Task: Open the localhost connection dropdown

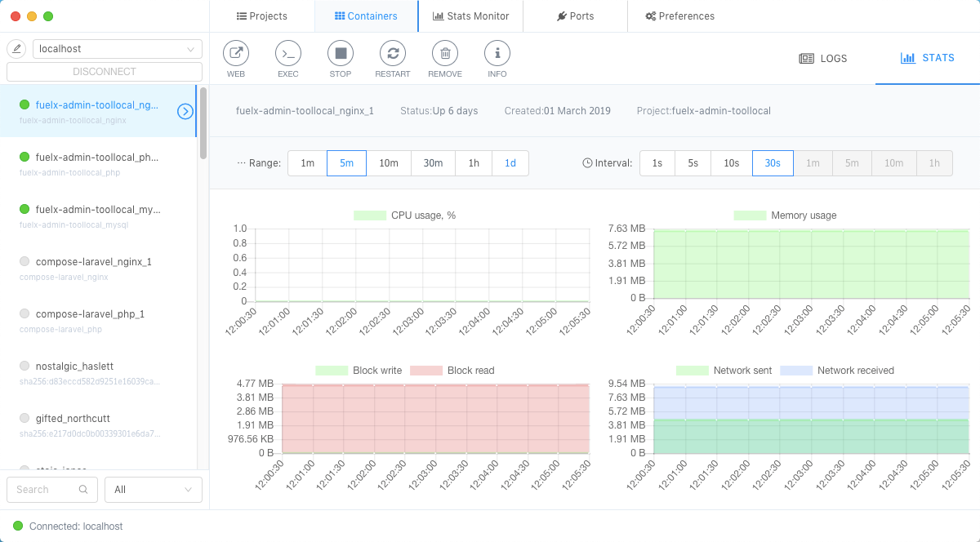Action: point(118,49)
